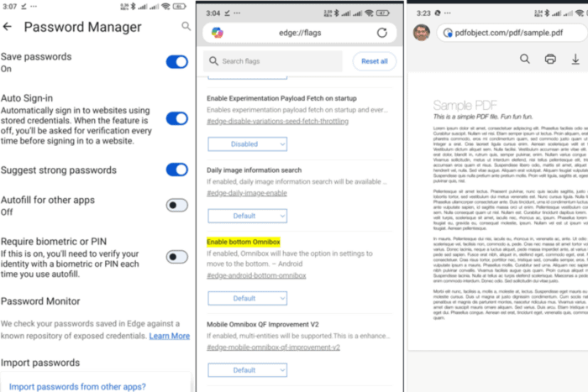This screenshot has height=392, width=588.
Task: Click the magnifier icon in Search flags box
Action: coord(213,61)
